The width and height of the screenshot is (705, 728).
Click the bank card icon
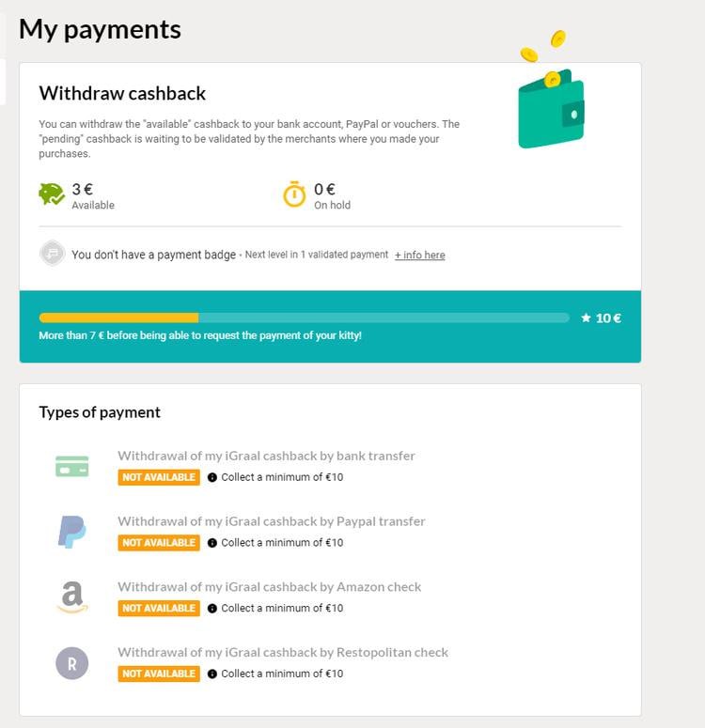[72, 466]
